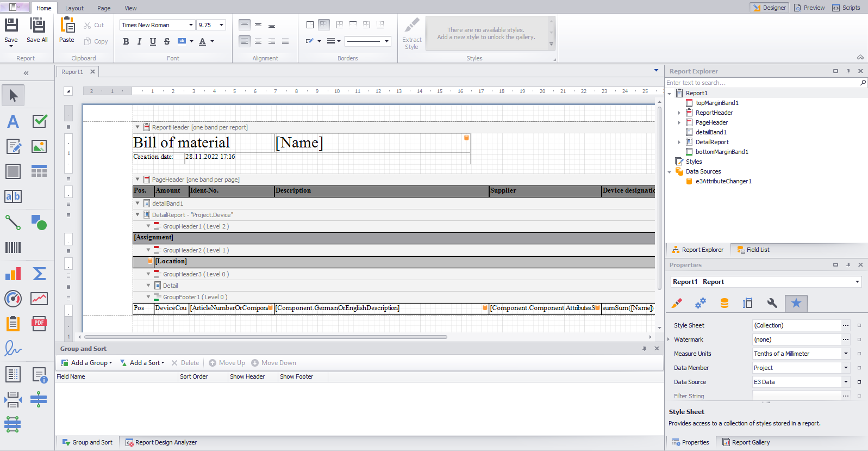Pick the Picture Box toolbox control
Screen dimensions: 868x451
pos(39,146)
